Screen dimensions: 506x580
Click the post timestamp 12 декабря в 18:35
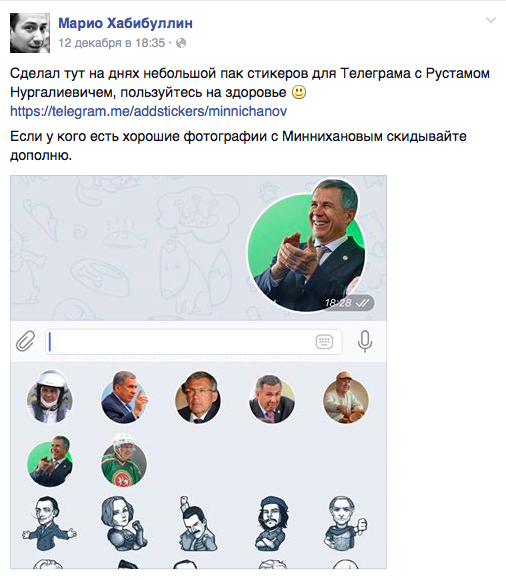tap(111, 43)
